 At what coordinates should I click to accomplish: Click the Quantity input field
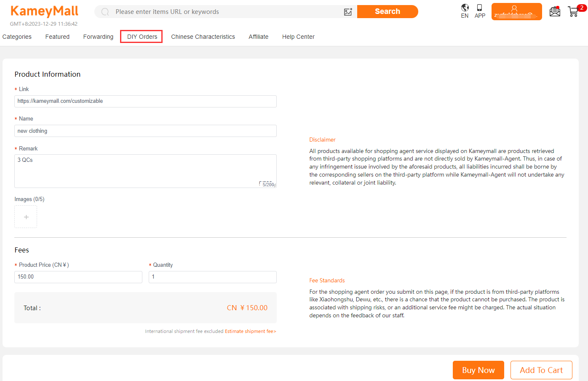pos(213,277)
